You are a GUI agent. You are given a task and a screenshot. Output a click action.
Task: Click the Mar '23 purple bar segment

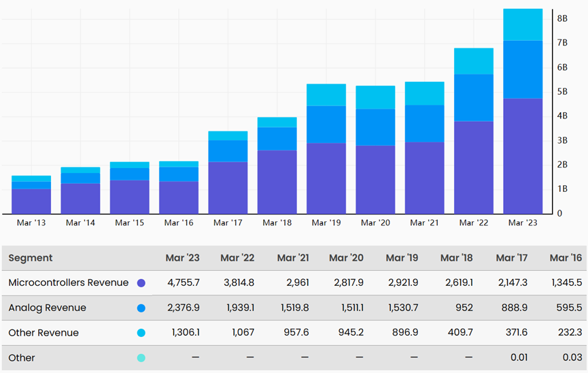click(x=523, y=157)
